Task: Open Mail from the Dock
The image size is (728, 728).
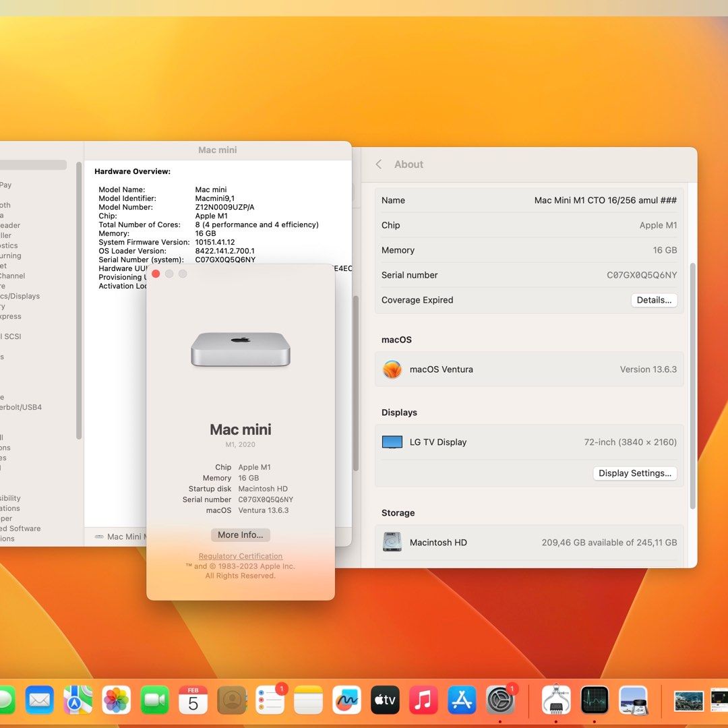Action: 39,700
